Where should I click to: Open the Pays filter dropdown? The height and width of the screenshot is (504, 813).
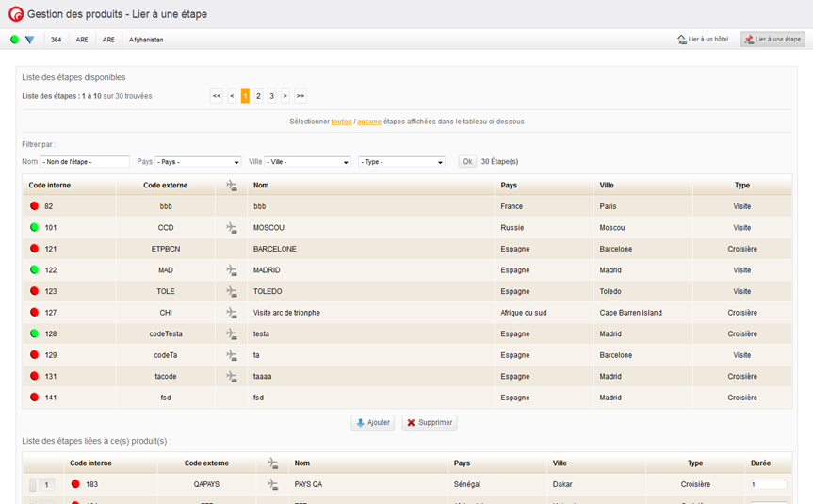pos(198,162)
